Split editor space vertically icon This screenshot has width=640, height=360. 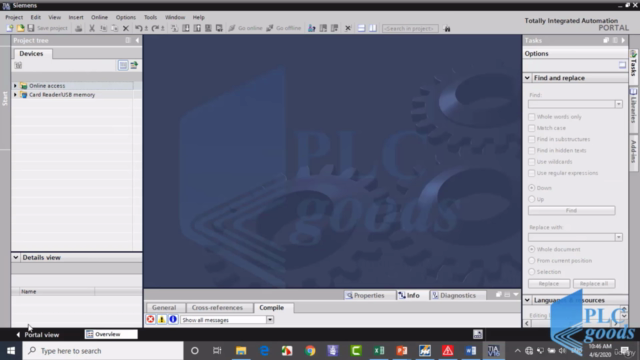(373, 28)
